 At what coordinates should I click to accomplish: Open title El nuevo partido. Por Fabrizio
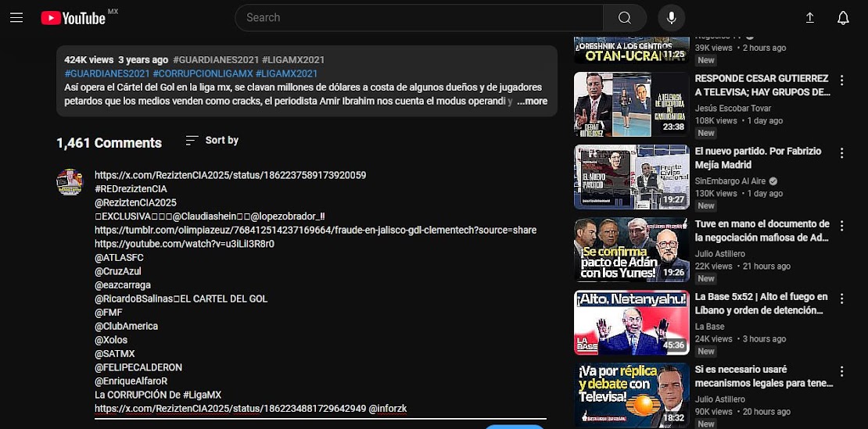[x=759, y=158]
